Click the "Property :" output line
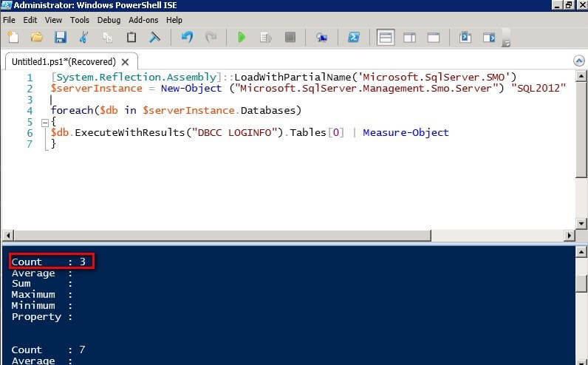 (x=41, y=317)
